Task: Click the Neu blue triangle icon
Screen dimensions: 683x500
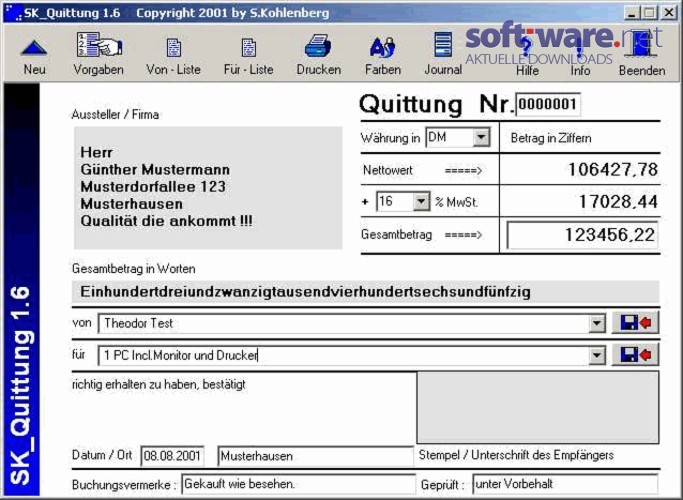Action: (x=34, y=47)
